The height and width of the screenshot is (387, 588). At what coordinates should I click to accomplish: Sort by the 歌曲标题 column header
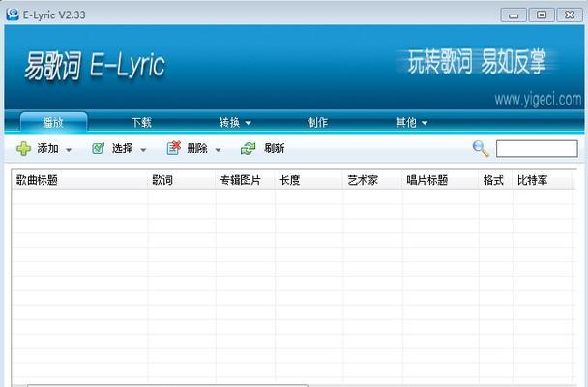click(79, 180)
